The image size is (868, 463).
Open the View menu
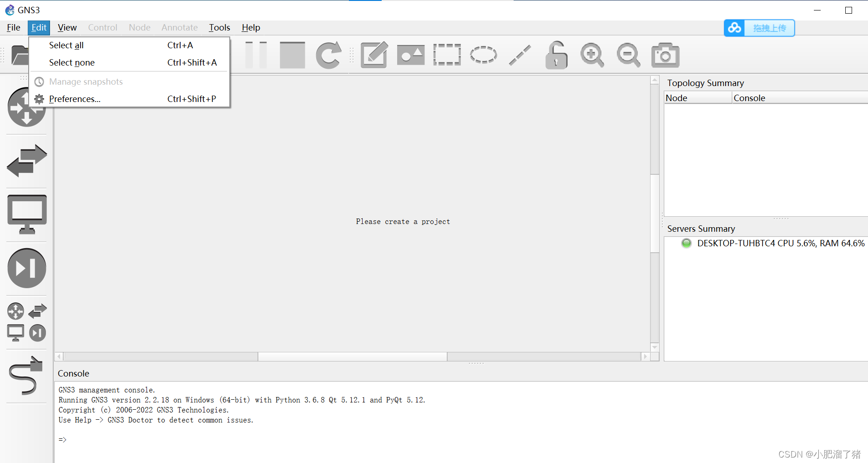(67, 27)
